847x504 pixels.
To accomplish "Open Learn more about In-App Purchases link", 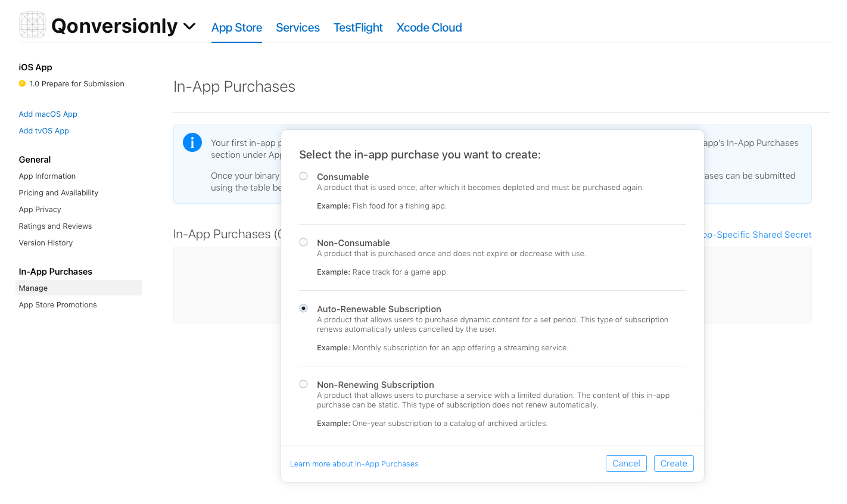I will (x=354, y=464).
